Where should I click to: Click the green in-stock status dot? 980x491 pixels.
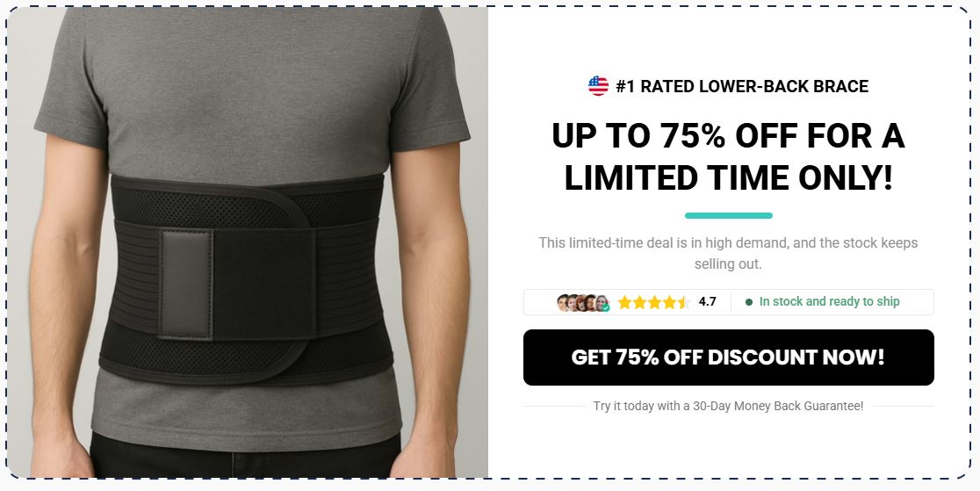(x=749, y=302)
